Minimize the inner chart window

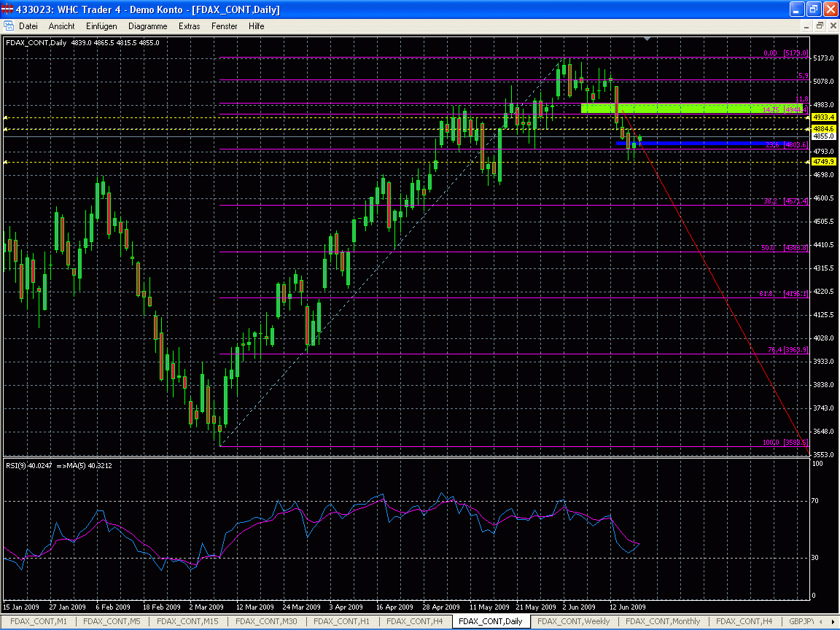(x=806, y=26)
